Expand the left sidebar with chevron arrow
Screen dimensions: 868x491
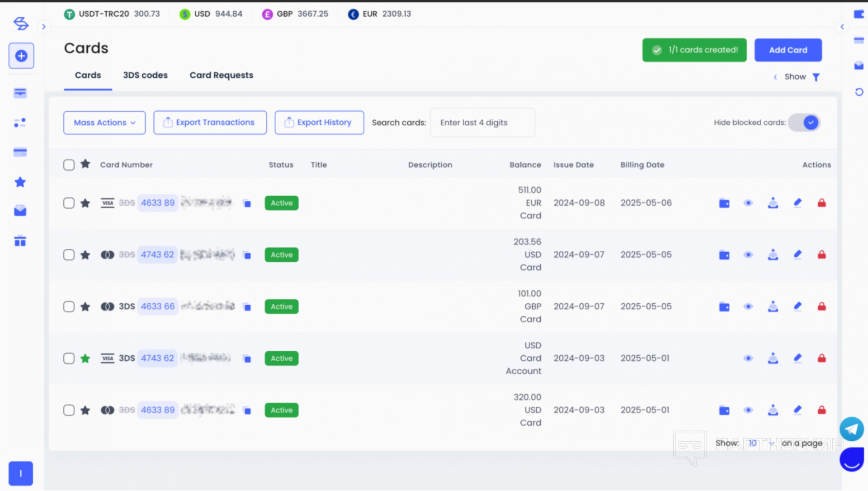[43, 27]
